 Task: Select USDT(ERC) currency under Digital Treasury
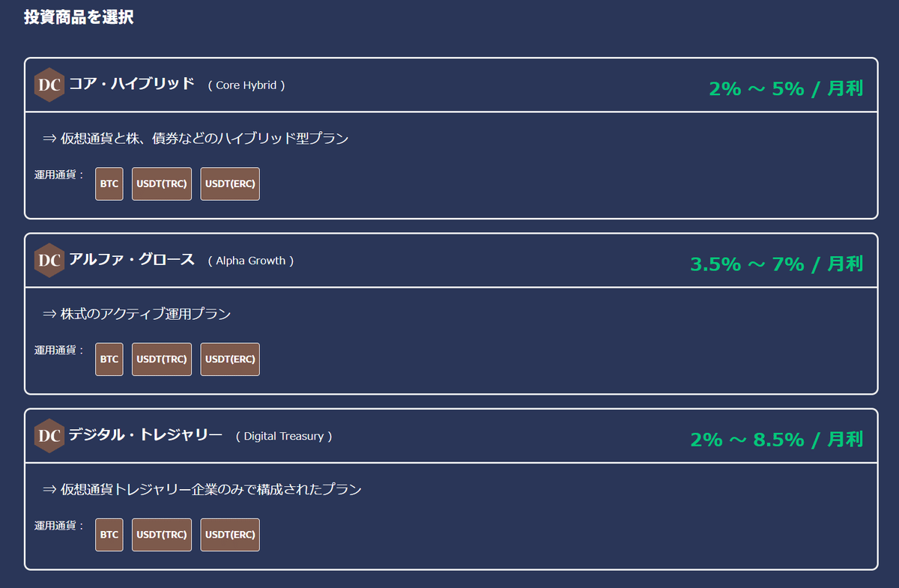point(229,534)
